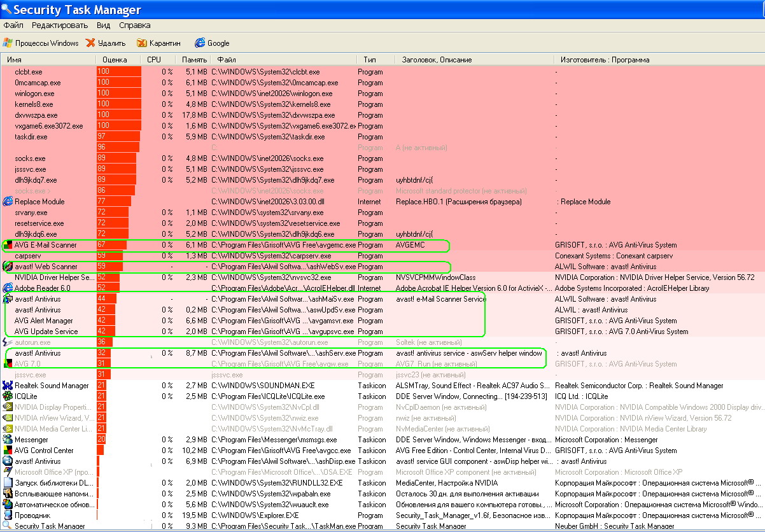Click the Всплывающее напоми... icon
Viewport: 765px width, 532px height.
[8, 494]
